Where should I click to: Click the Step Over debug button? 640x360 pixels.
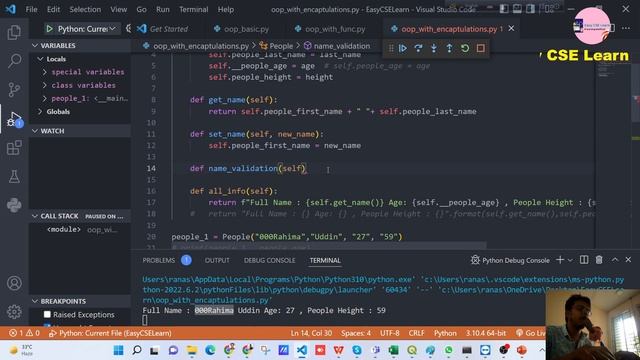[x=418, y=48]
